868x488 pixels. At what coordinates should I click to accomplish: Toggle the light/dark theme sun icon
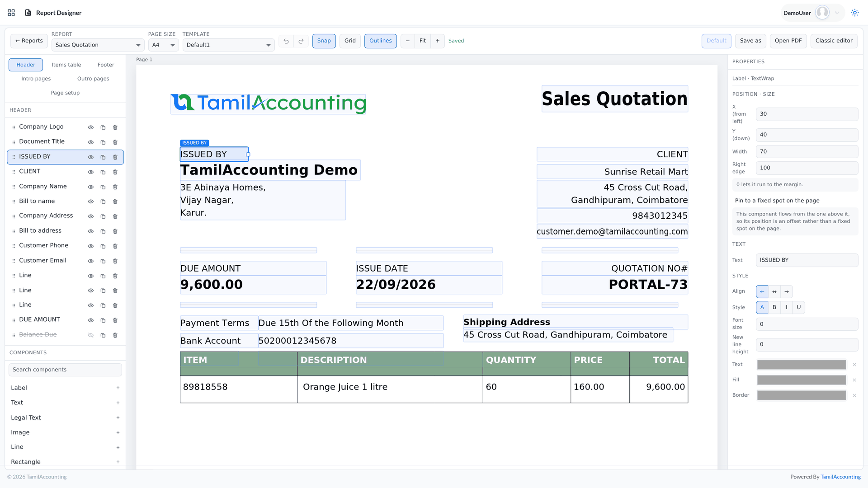click(854, 13)
